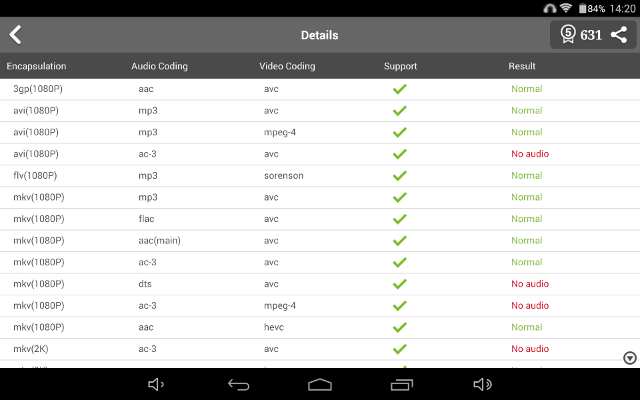Tap the back arrow in header
The width and height of the screenshot is (640, 400).
pyautogui.click(x=16, y=35)
